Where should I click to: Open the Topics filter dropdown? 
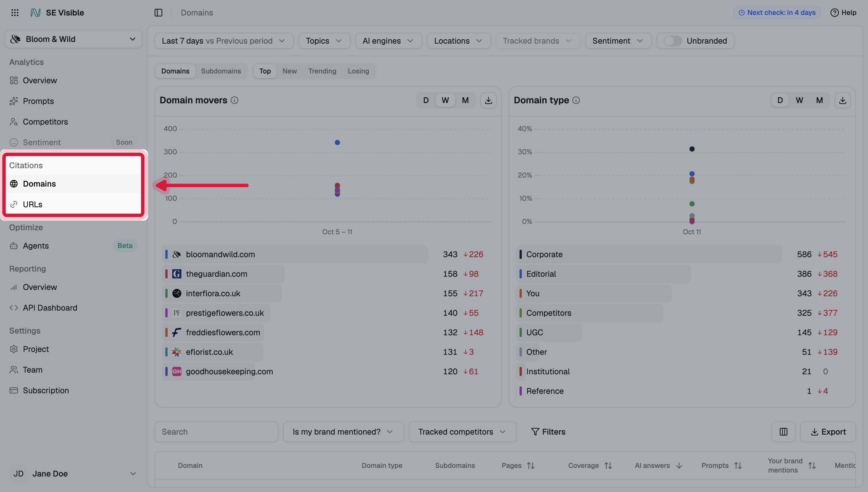point(324,41)
